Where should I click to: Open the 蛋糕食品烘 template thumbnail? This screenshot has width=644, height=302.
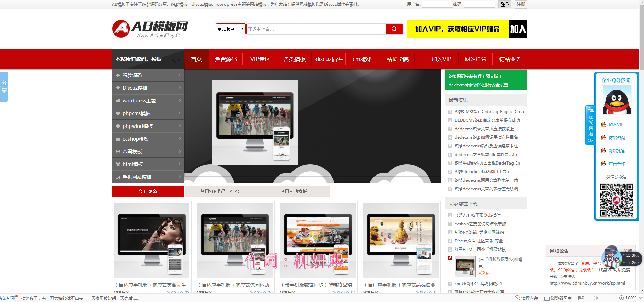click(x=318, y=240)
